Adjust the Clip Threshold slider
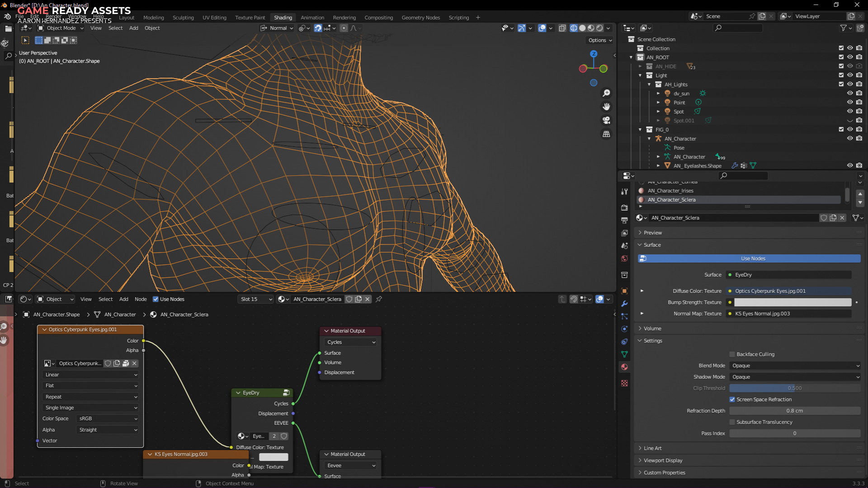The height and width of the screenshot is (488, 868). 794,388
